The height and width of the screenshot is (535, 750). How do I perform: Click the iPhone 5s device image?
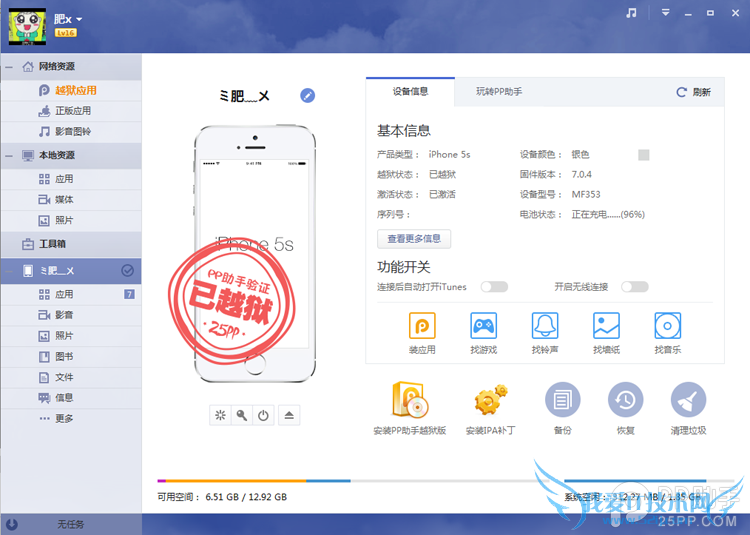point(255,254)
